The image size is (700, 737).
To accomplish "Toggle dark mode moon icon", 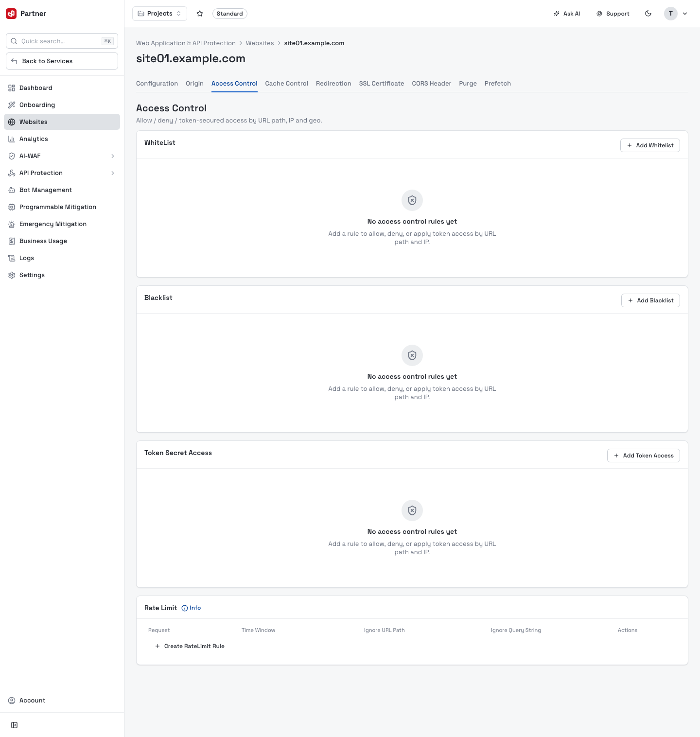I will point(648,14).
